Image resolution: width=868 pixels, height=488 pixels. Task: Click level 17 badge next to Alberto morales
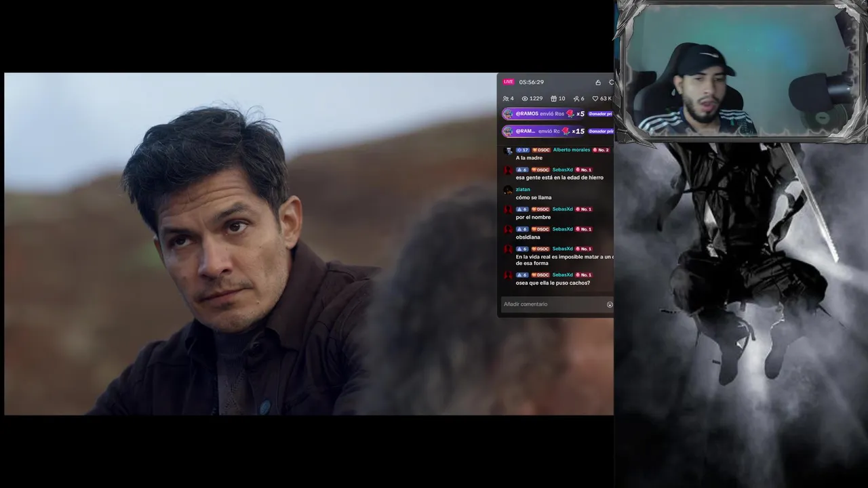[x=522, y=150]
